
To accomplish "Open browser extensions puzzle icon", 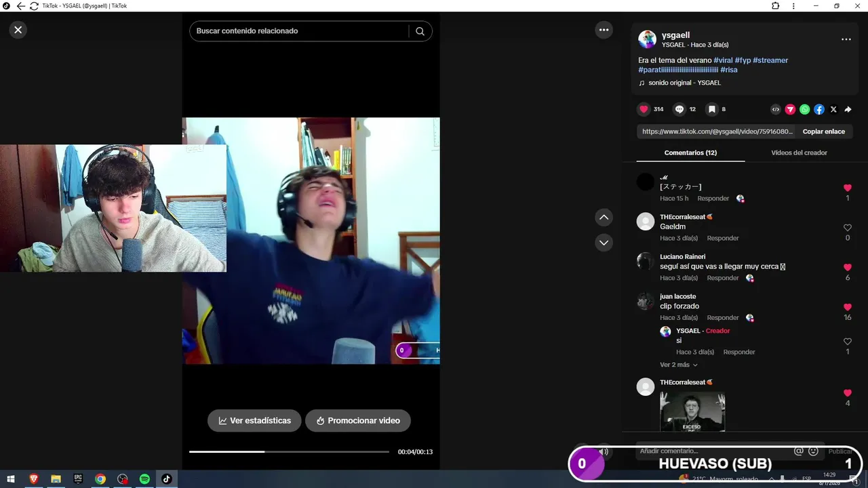I will coord(776,6).
